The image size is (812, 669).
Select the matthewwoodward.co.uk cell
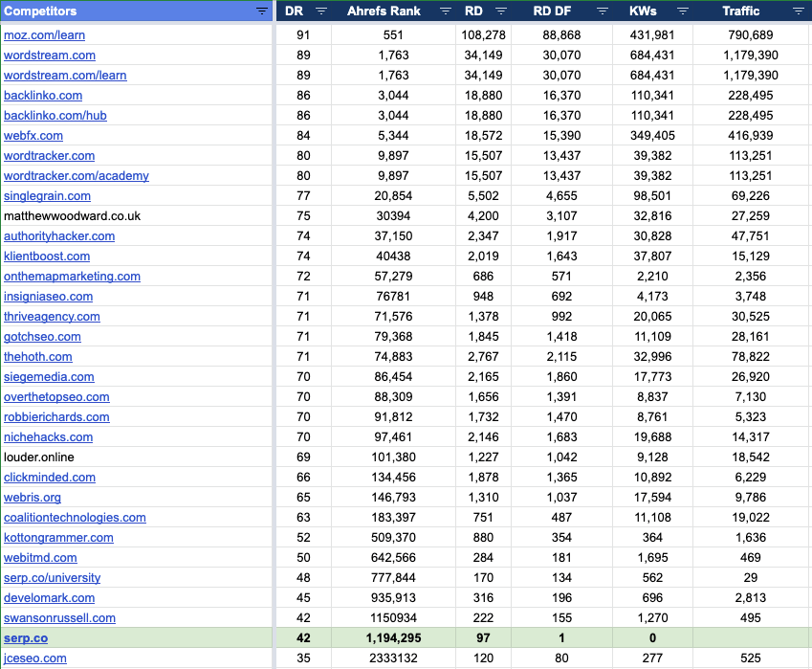(x=137, y=216)
